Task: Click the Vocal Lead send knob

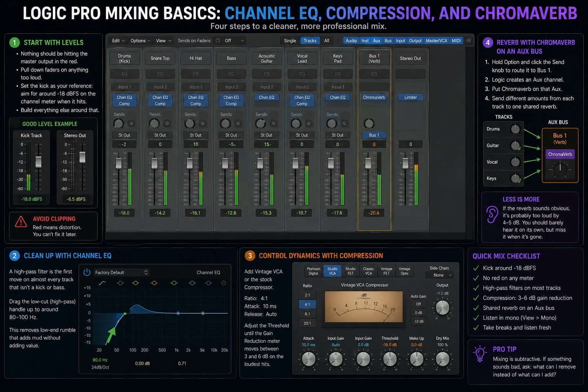Action: (x=296, y=123)
